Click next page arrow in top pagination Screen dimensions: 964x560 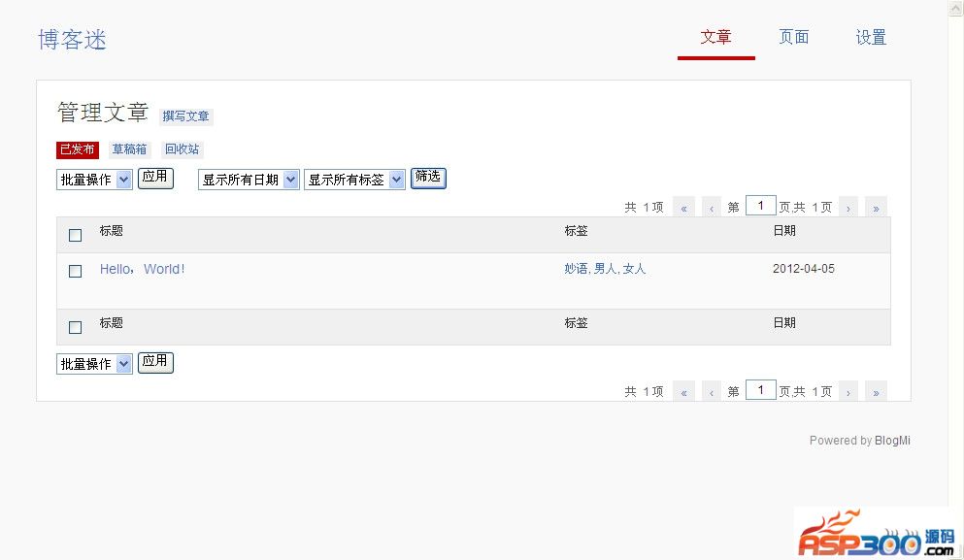pyautogui.click(x=848, y=208)
